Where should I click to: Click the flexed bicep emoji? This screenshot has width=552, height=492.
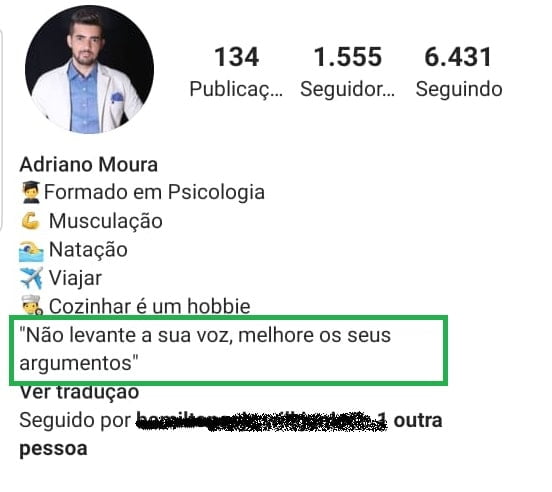[x=30, y=221]
